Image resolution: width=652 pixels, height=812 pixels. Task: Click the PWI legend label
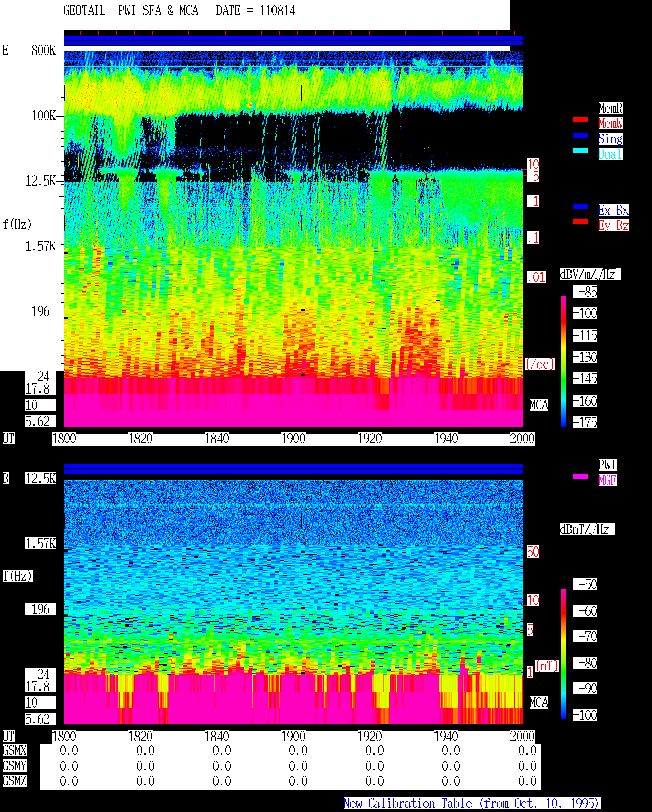pyautogui.click(x=607, y=465)
